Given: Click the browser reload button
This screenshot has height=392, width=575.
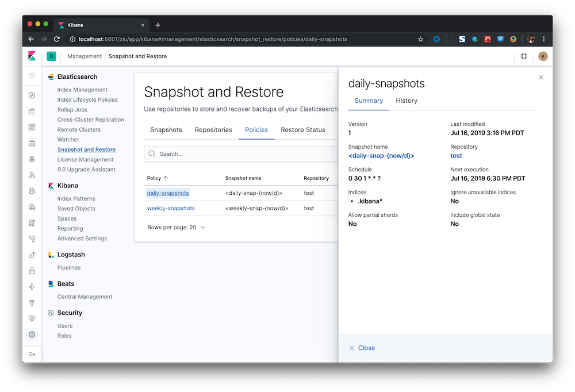Looking at the screenshot, I should pyautogui.click(x=56, y=39).
